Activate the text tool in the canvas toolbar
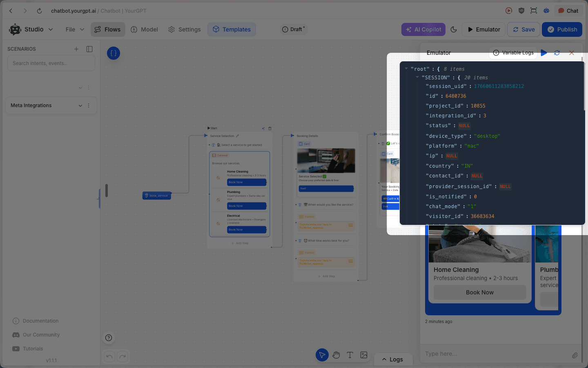 350,355
